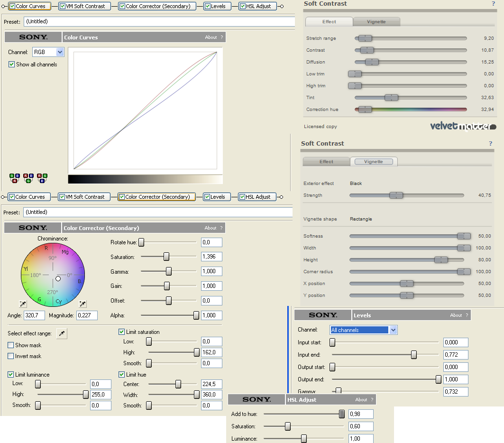504x443 pixels.
Task: Open the Levels panel help question mark
Action: click(467, 315)
